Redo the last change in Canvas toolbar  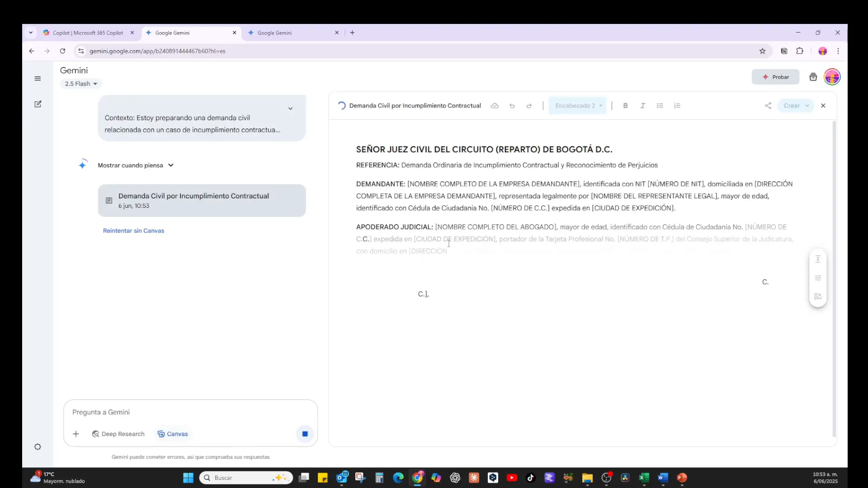[529, 105]
